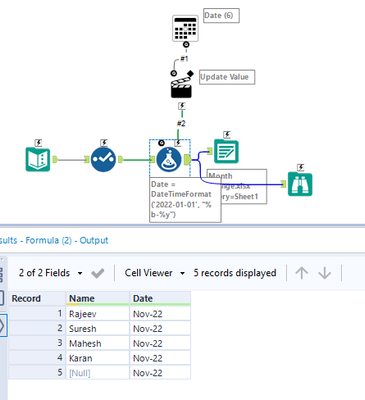
Task: Click the Update Value annotation label
Action: pyautogui.click(x=227, y=77)
